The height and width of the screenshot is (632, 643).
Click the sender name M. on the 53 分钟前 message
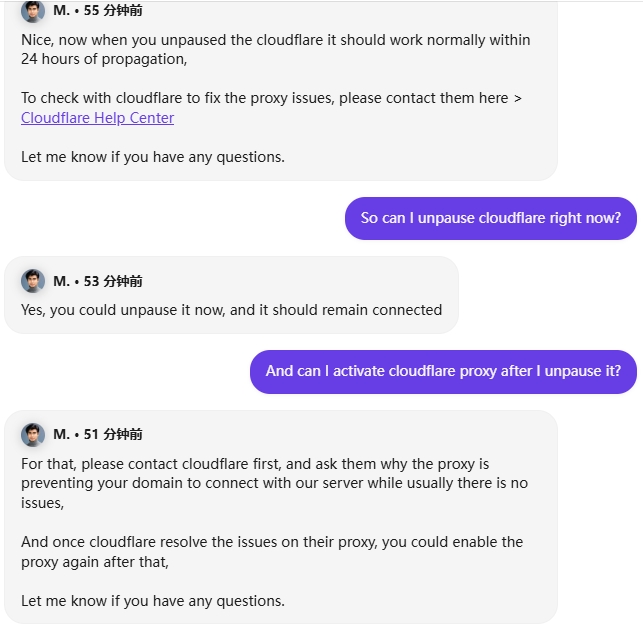62,281
